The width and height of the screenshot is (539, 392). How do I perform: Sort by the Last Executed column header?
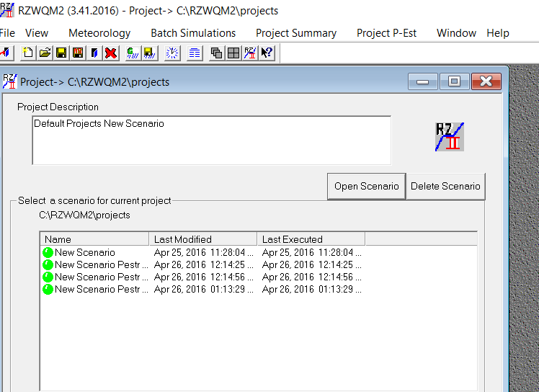point(311,239)
